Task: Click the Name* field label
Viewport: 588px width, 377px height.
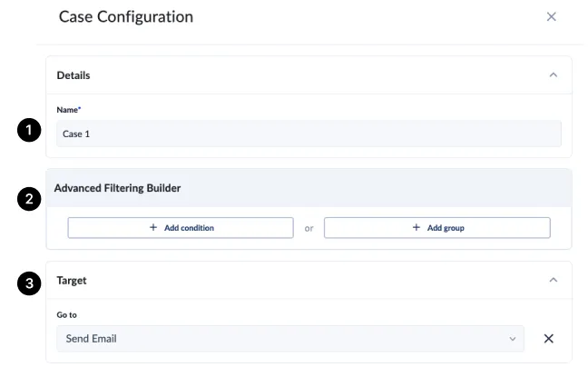Action: (x=69, y=110)
